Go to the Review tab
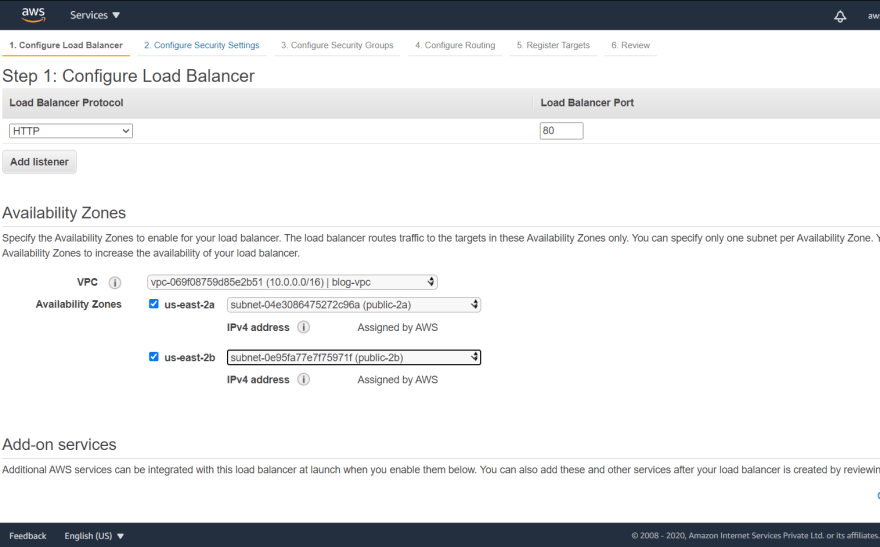Image resolution: width=880 pixels, height=547 pixels. (x=631, y=45)
